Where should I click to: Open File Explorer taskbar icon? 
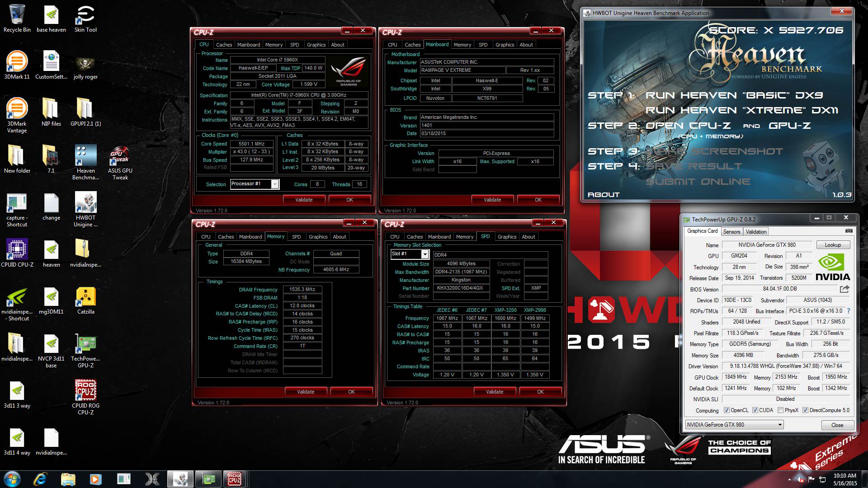[68, 479]
